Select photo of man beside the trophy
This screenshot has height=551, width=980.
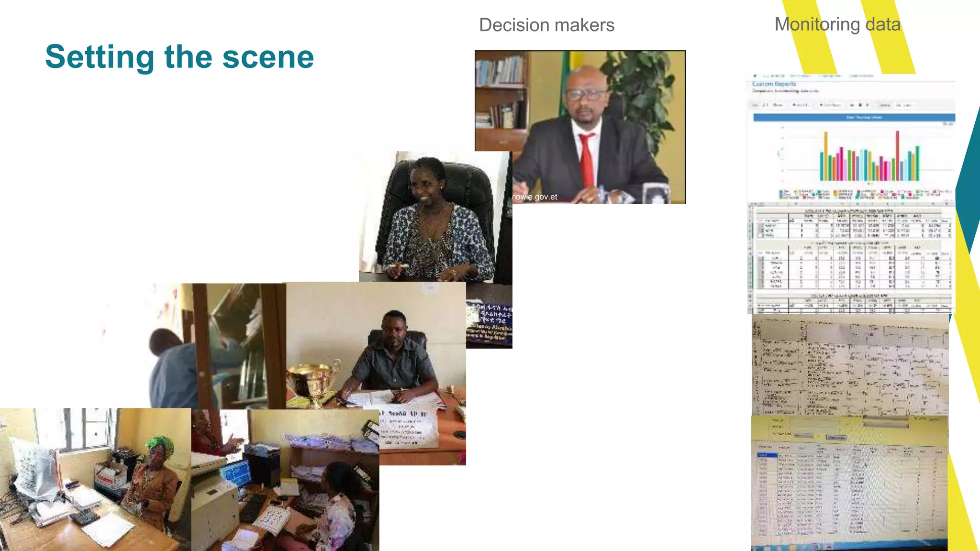[376, 344]
